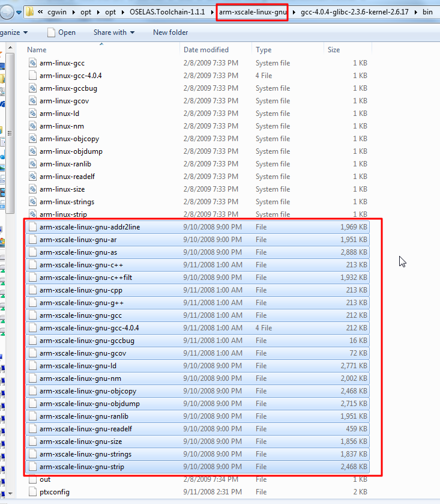The height and width of the screenshot is (504, 440).
Task: Click the arm-xscale-linux-gnu-strip file icon
Action: tap(32, 467)
